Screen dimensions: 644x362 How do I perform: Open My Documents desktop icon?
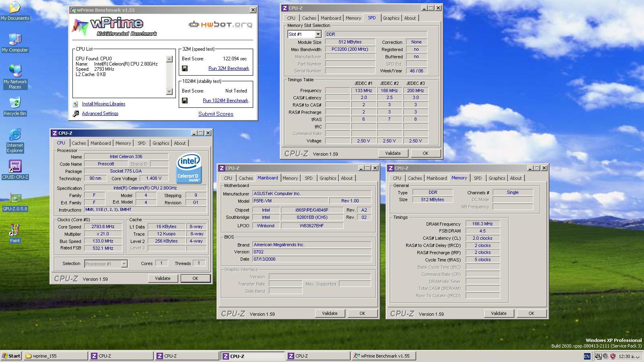(15, 10)
